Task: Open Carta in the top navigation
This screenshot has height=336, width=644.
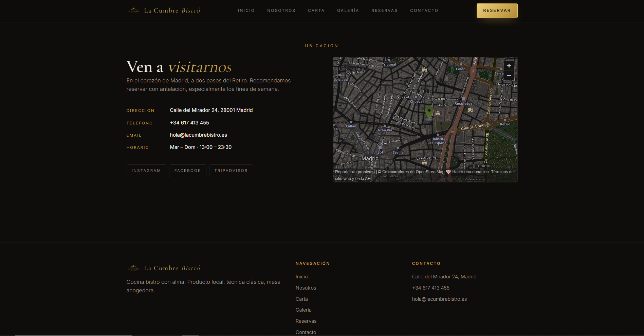Action: coord(316,11)
